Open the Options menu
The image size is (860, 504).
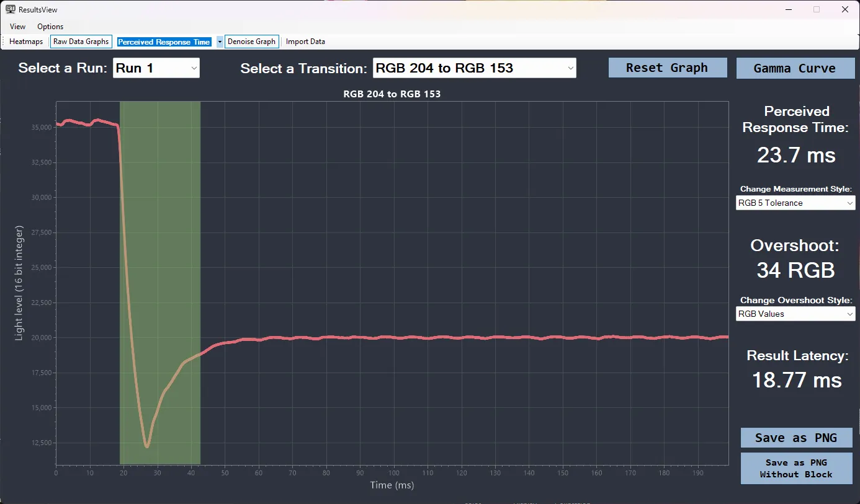tap(50, 27)
